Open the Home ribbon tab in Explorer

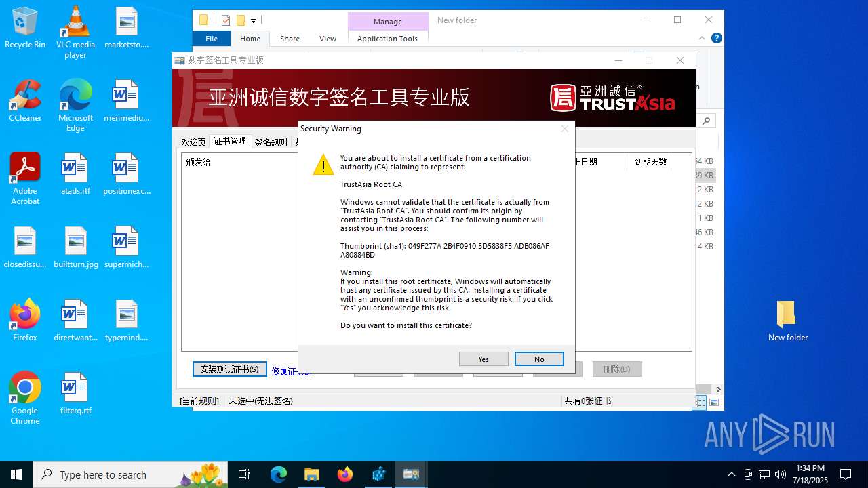pos(250,39)
